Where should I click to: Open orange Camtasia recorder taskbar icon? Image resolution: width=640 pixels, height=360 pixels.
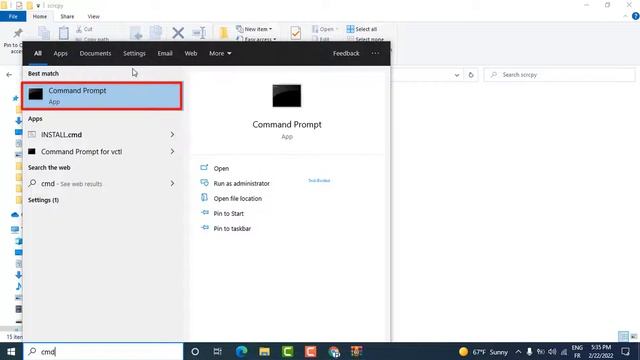311,351
